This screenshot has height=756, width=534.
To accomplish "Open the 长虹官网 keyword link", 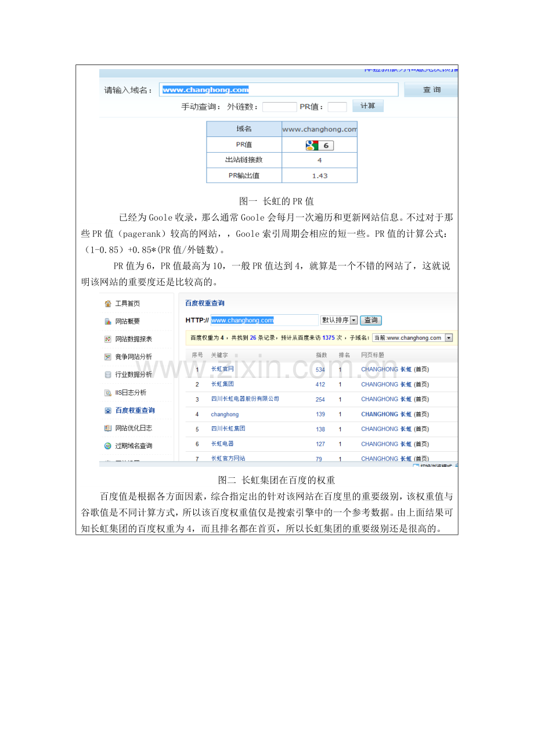I will point(222,369).
